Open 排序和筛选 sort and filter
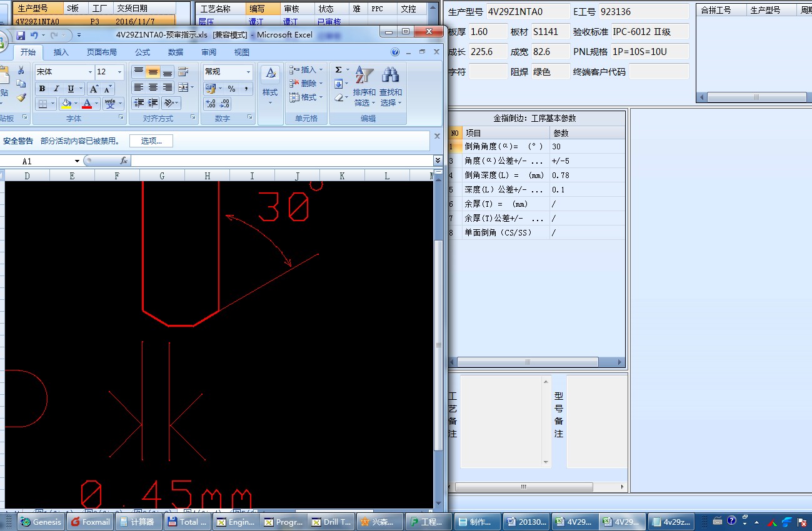 [364, 86]
